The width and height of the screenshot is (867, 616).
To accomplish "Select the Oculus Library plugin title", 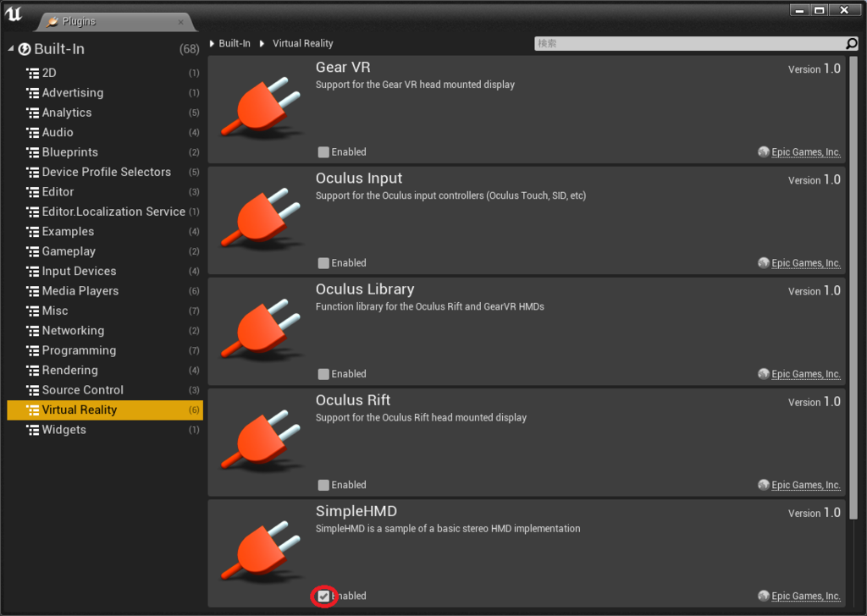I will [x=364, y=289].
